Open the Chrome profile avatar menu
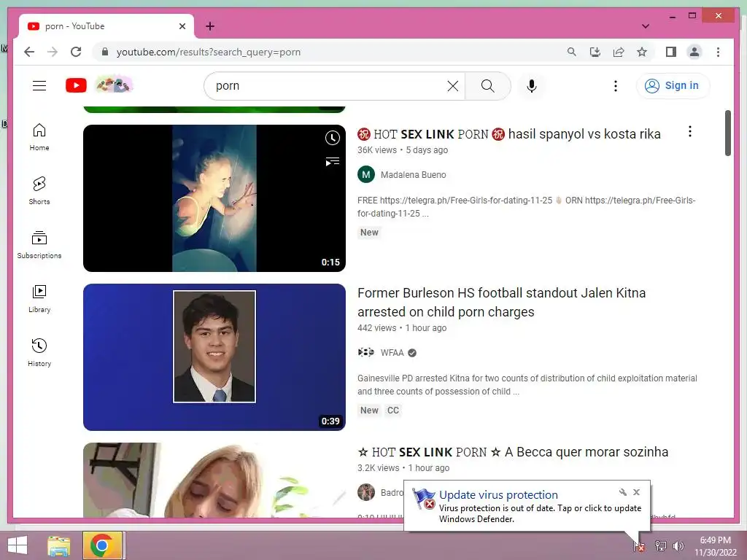This screenshot has width=747, height=560. tap(694, 52)
